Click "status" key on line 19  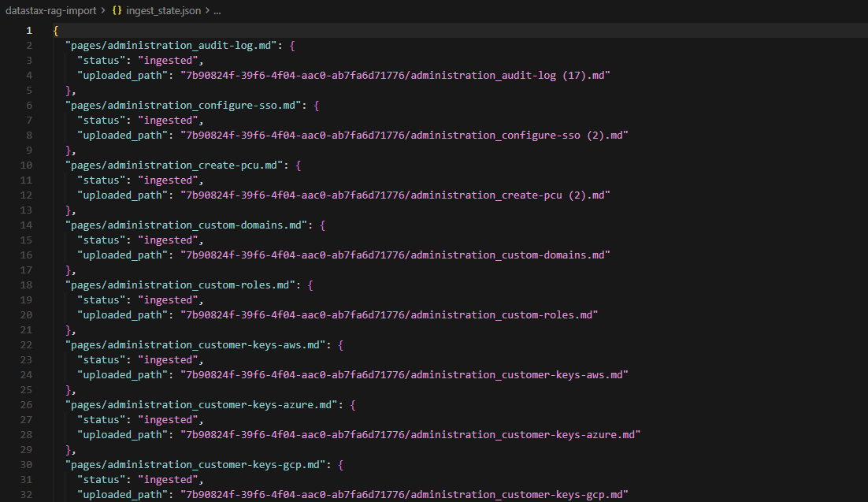point(102,299)
